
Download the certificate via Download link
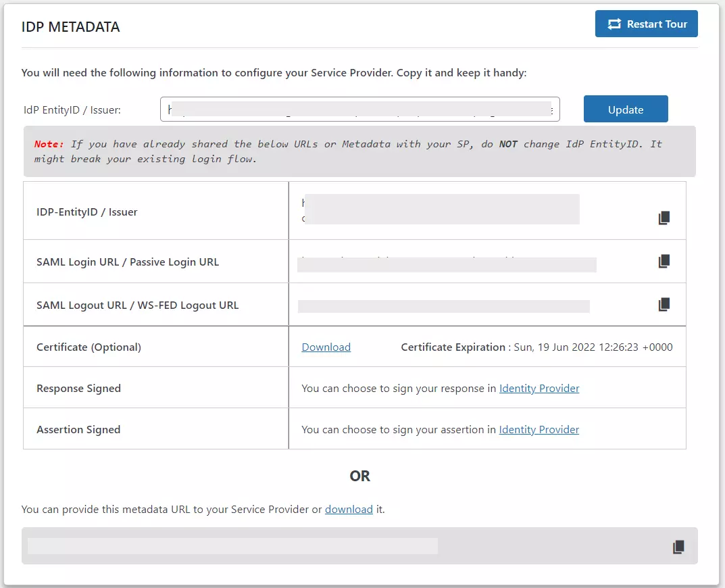[326, 347]
